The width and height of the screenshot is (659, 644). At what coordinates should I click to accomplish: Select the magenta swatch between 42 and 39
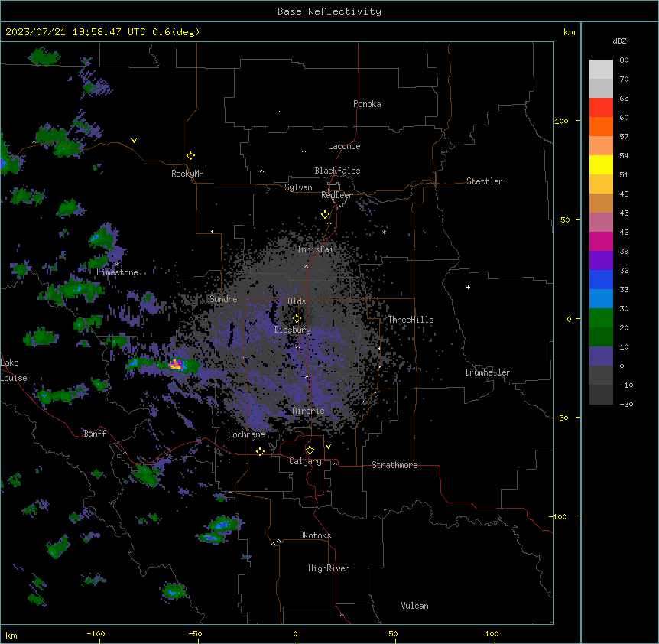click(601, 241)
